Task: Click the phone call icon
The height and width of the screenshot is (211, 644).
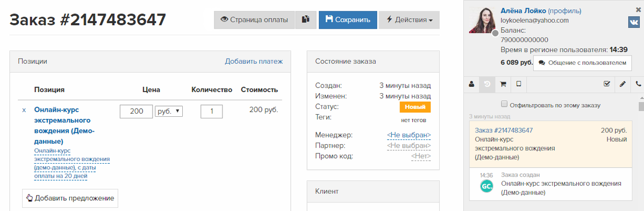Action: pyautogui.click(x=638, y=84)
